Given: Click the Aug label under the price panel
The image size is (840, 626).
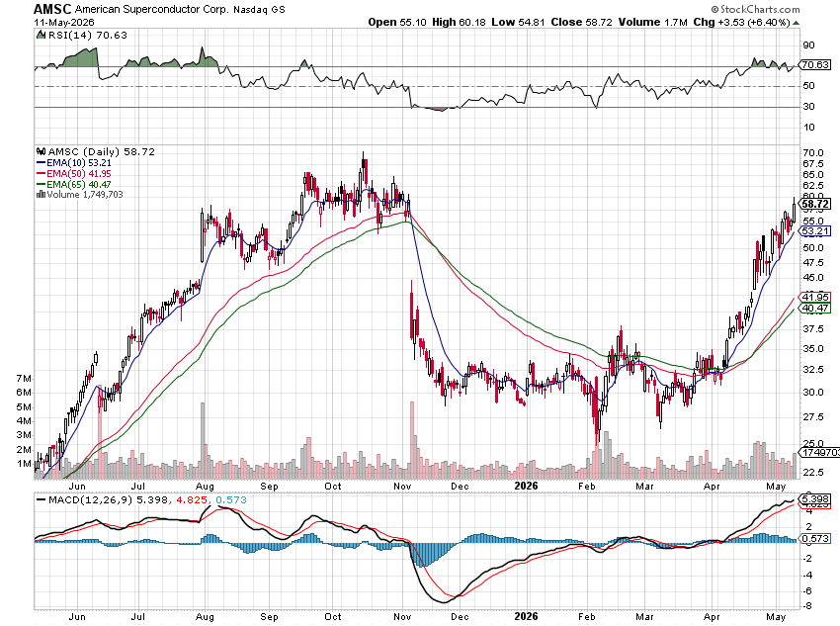Looking at the screenshot, I should tap(205, 487).
